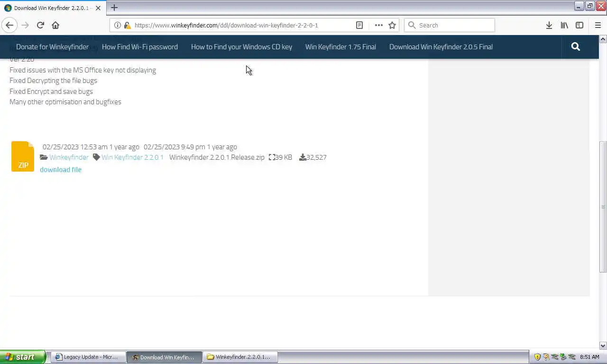Screen dimensions: 607x364
Task: Bookmark this page with the star icon
Action: point(392,25)
